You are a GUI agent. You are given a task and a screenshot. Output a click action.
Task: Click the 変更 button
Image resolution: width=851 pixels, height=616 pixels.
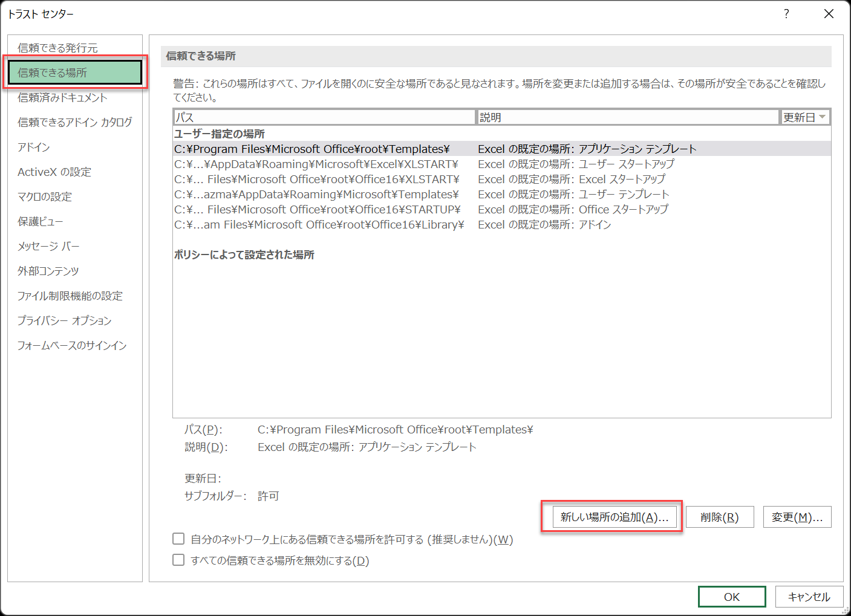[x=797, y=517]
